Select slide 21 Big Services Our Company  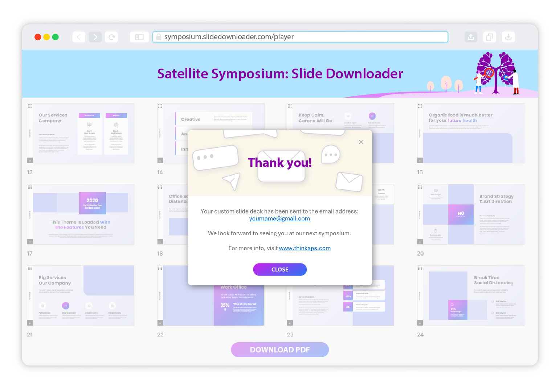[x=81, y=295]
